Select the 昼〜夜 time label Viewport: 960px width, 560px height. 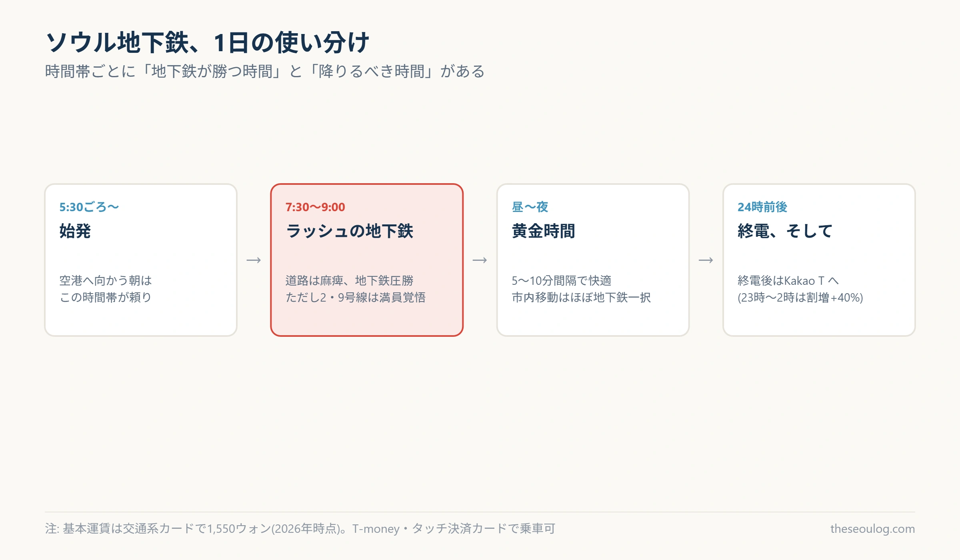point(530,207)
